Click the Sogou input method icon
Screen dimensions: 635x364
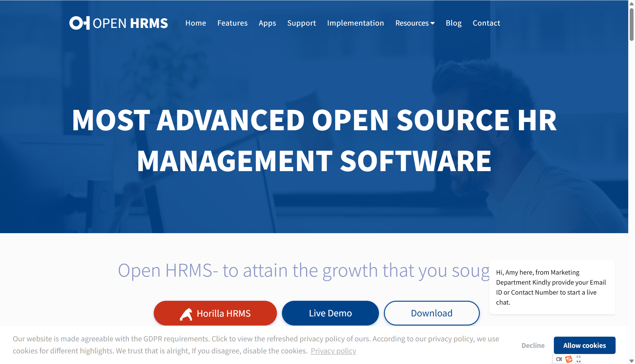tap(569, 359)
